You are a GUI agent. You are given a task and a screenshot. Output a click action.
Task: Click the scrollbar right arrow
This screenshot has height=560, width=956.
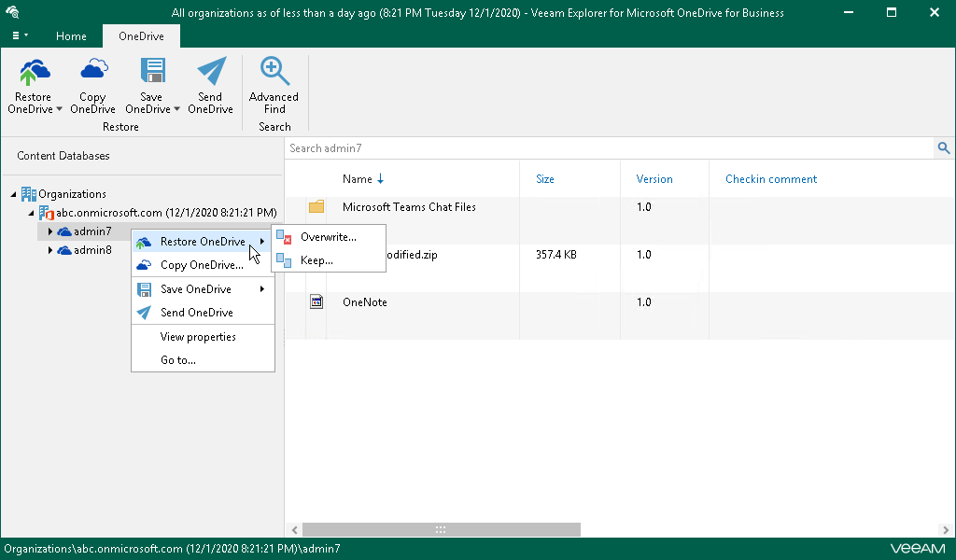pos(945,529)
